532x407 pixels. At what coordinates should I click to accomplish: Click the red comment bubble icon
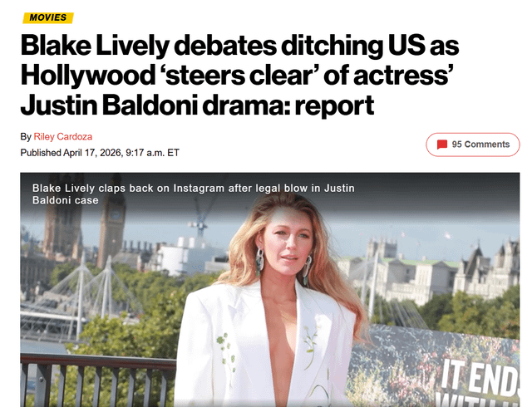tap(441, 145)
